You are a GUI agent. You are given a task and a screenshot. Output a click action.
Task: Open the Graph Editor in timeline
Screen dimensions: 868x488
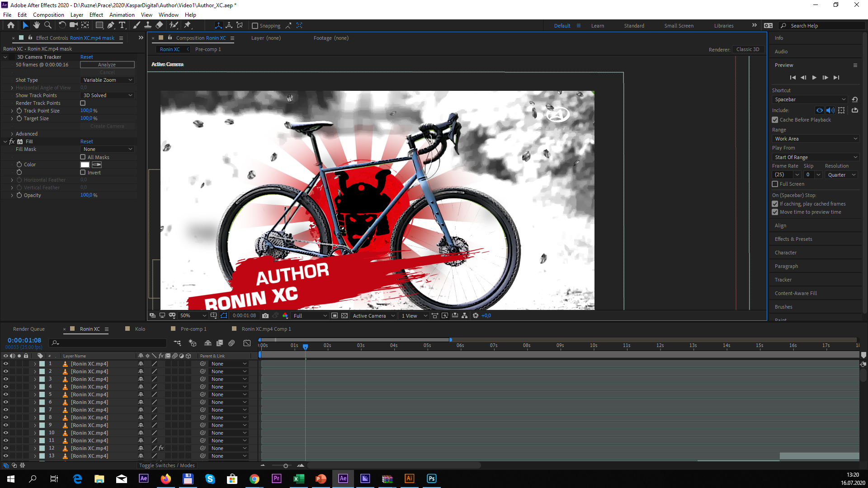(x=247, y=343)
